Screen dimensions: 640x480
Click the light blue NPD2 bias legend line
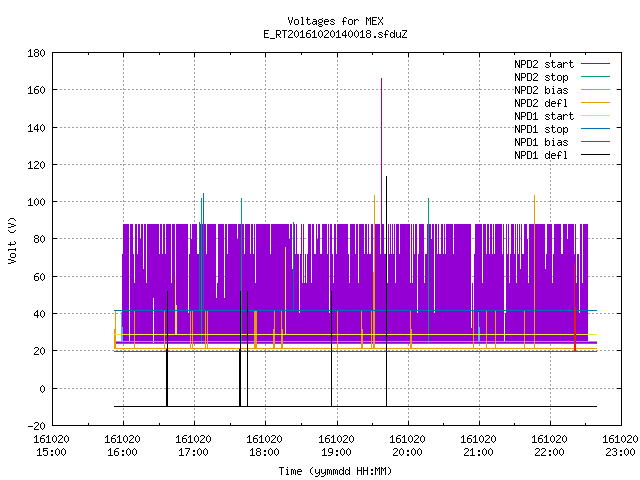pyautogui.click(x=596, y=90)
